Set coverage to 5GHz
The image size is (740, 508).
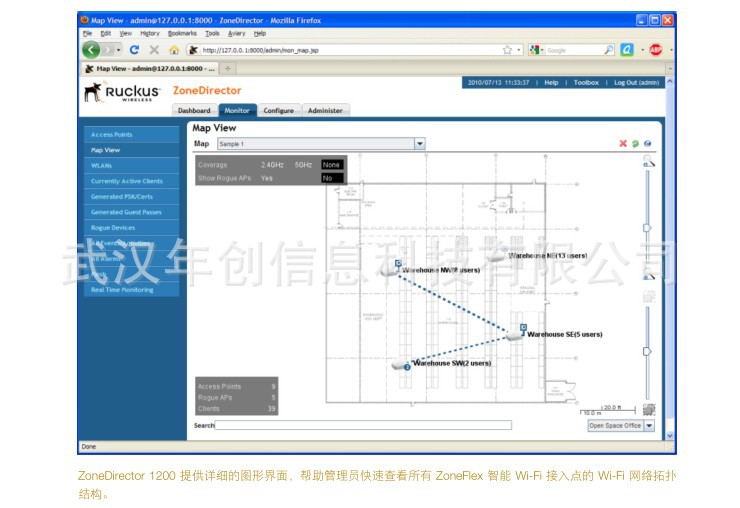point(303,165)
